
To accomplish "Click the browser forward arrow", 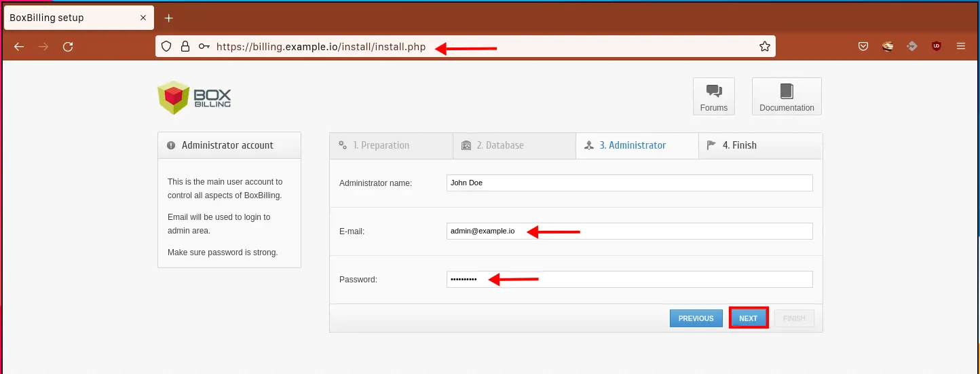I will coord(43,46).
